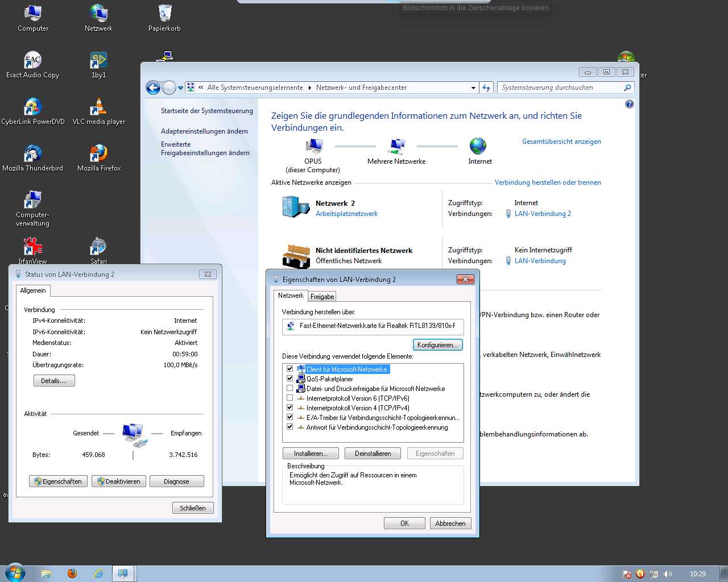Expand the breadcrumb arrow after Alle Systemsteuerungselemente
728x582 pixels.
tap(310, 88)
